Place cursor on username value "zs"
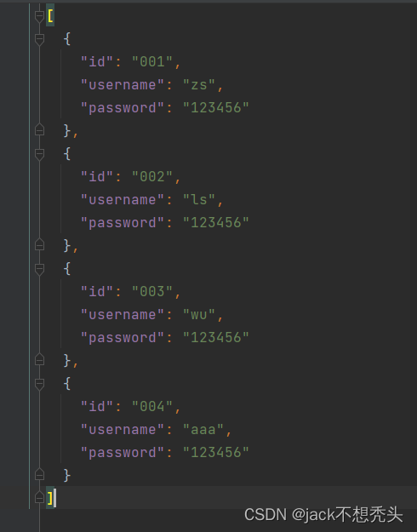 [199, 85]
